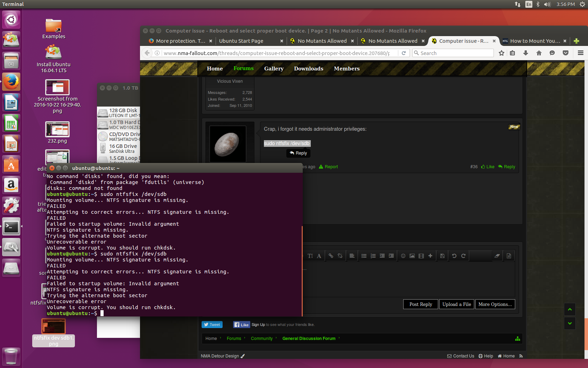Open the Terminal icon in Ubuntu launcher
Image resolution: width=588 pixels, height=368 pixels.
(11, 227)
